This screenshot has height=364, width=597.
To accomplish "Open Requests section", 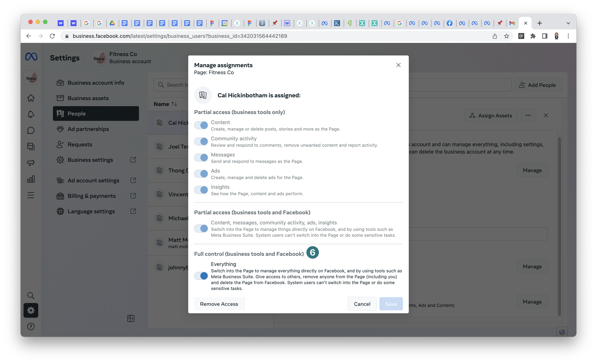I will click(x=96, y=145).
